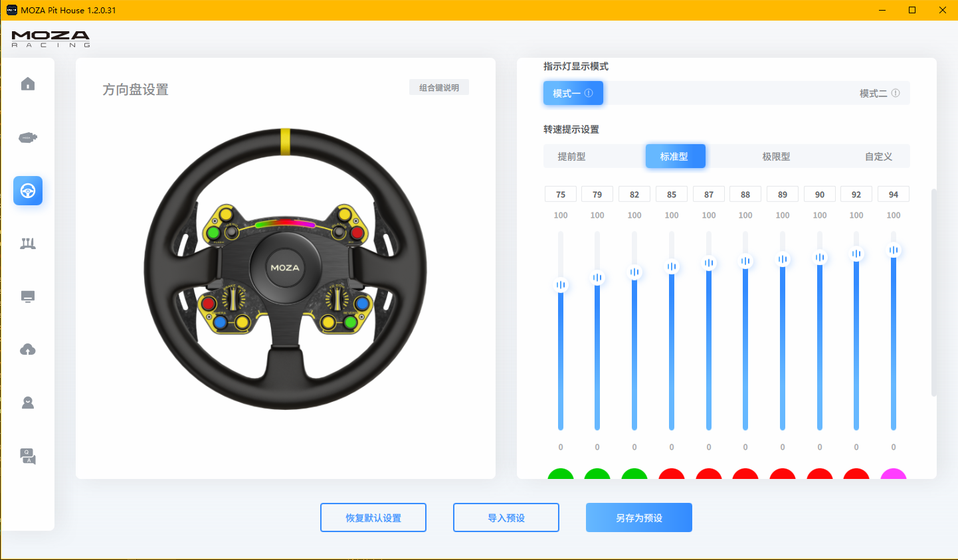Open the 组合键说明 button
The width and height of the screenshot is (958, 560).
[439, 88]
